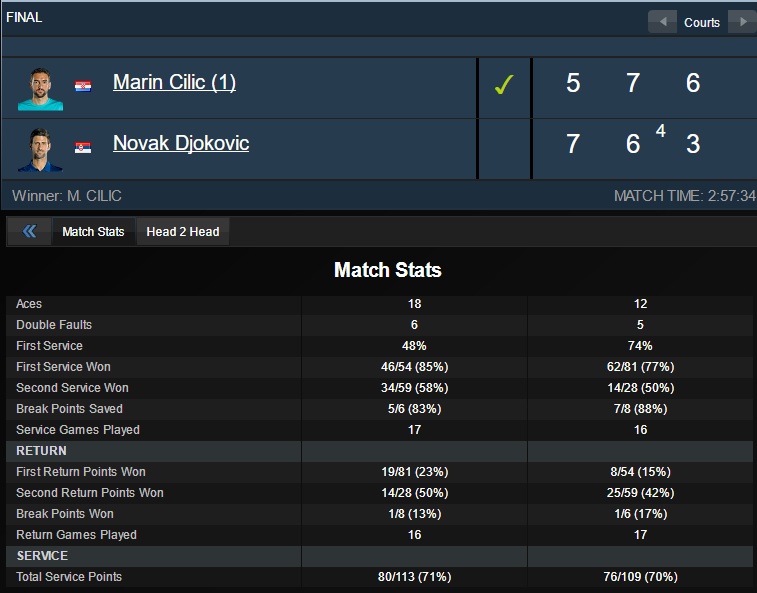The image size is (757, 593).
Task: Open Marin Cilic's player photo
Action: pos(40,88)
